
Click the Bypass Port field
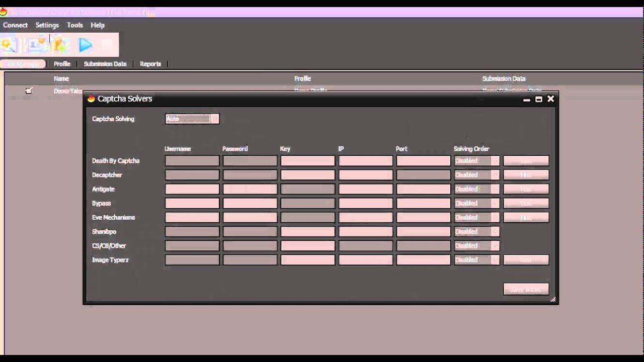point(424,203)
